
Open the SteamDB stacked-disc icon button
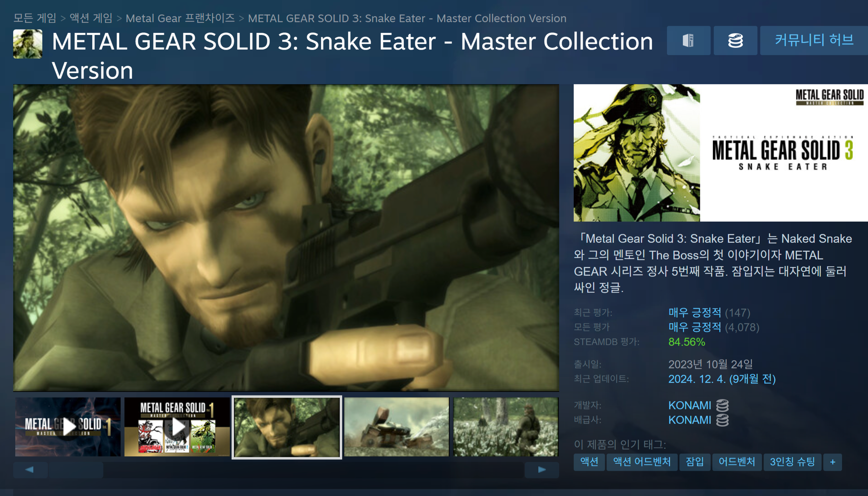[735, 41]
